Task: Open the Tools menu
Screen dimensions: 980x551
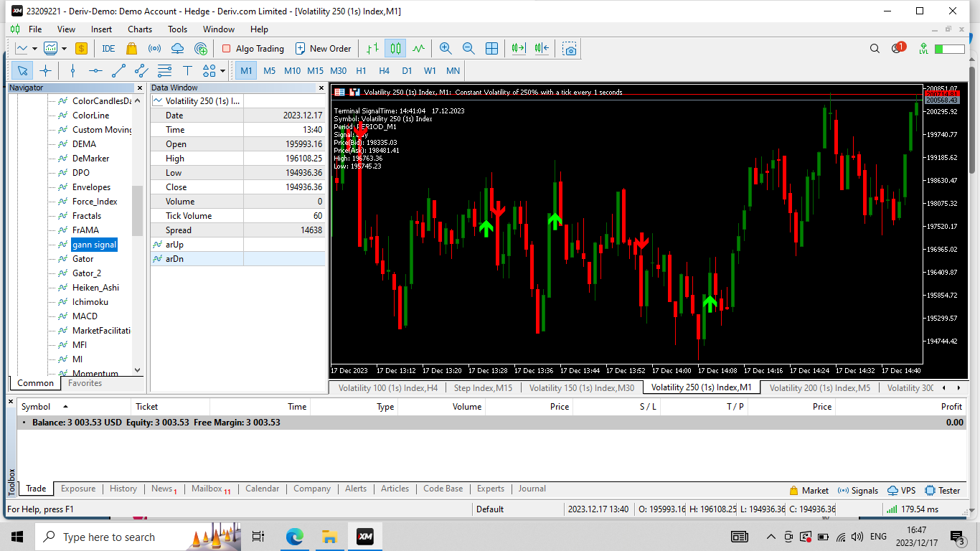Action: pos(177,29)
